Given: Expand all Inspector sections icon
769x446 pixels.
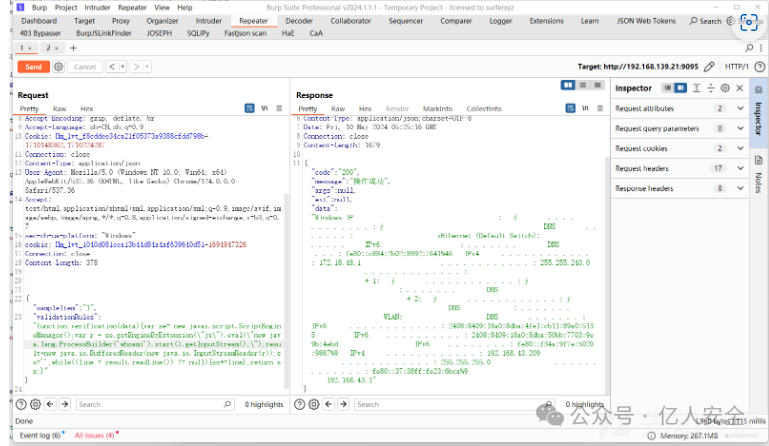Looking at the screenshot, I should (x=696, y=88).
